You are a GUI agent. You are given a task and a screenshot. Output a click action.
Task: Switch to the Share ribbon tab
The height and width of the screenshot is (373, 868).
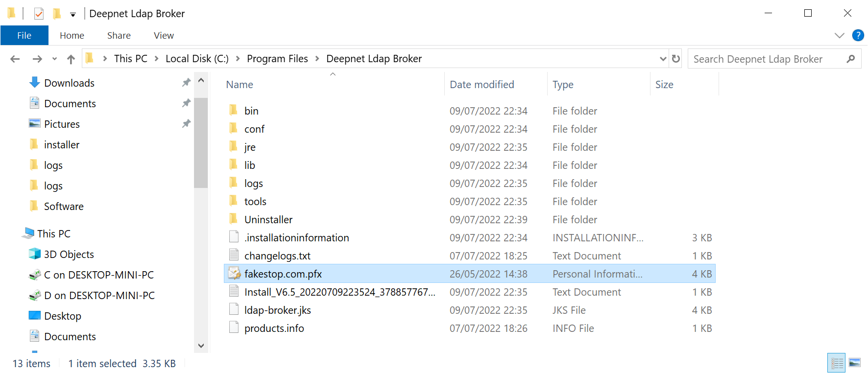119,35
